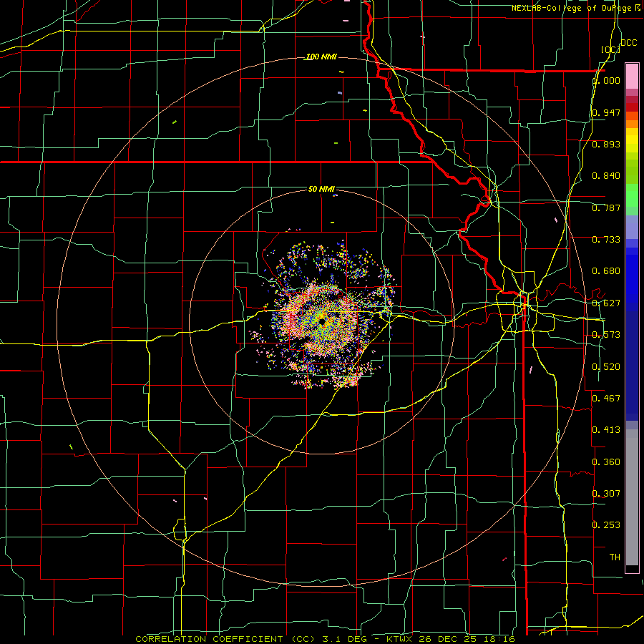The height and width of the screenshot is (644, 644).
Task: Select the 0.627 legend value
Action: click(x=606, y=303)
